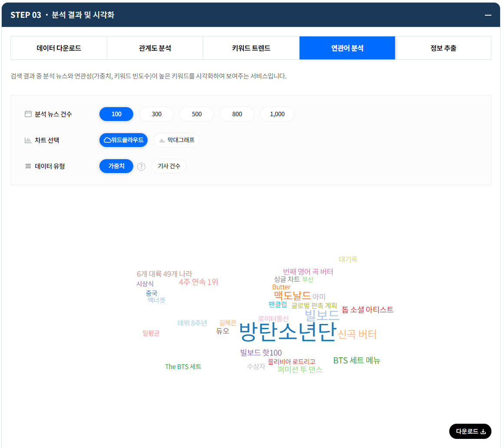
Task: Click the word 로이터통신 in the cloud
Action: pos(273,319)
